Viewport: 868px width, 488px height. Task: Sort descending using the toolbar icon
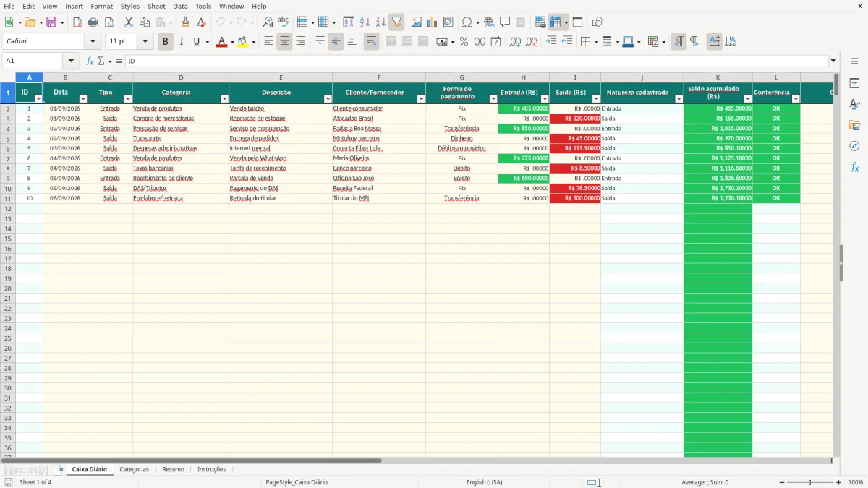pos(380,22)
